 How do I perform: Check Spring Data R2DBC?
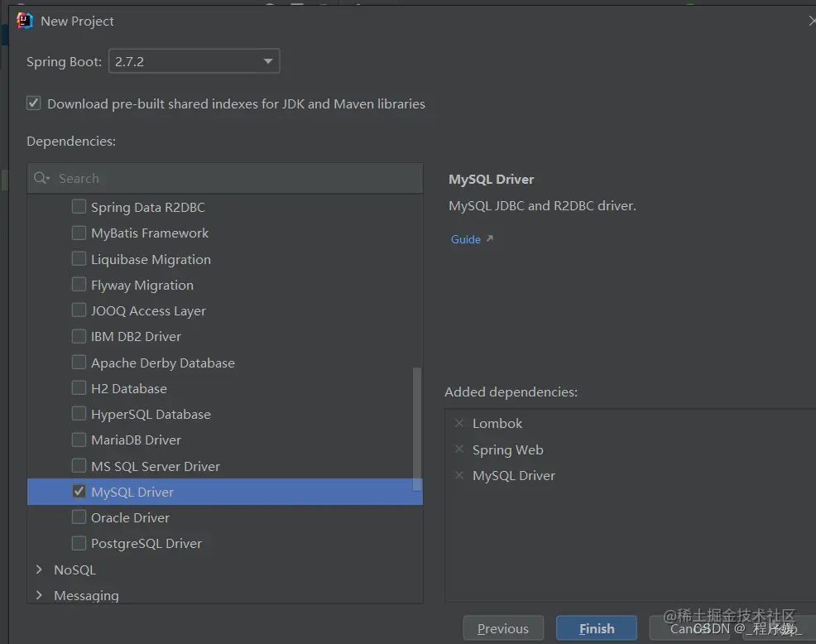click(x=79, y=207)
